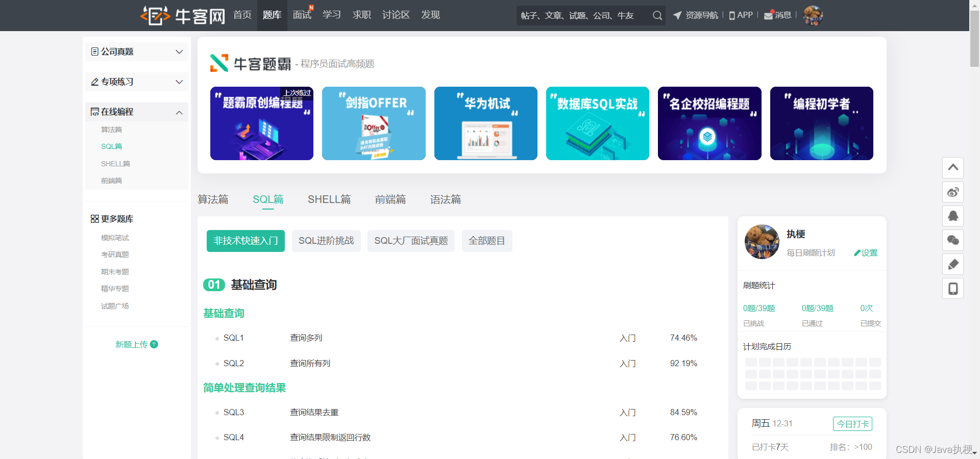The height and width of the screenshot is (459, 980).
Task: Share via the QQ icon
Action: tap(953, 216)
